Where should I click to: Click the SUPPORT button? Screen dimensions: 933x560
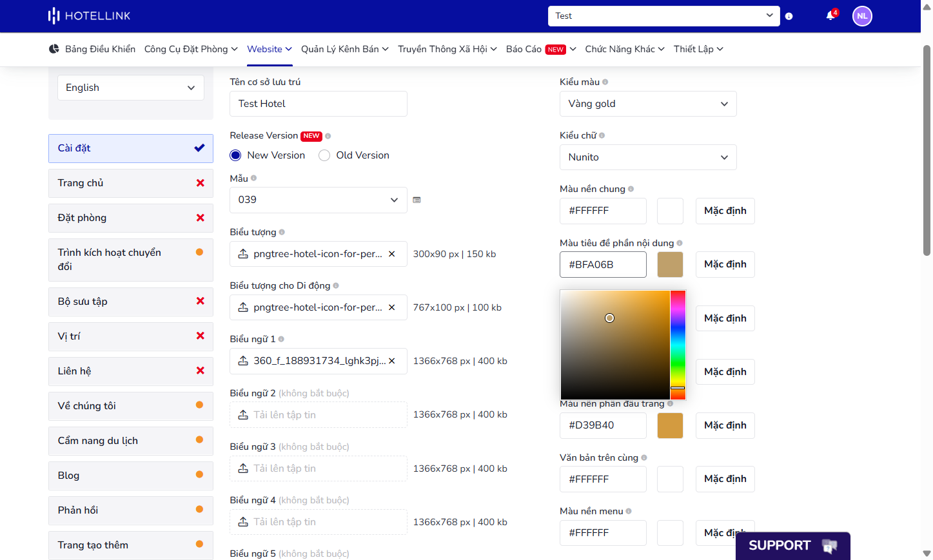[793, 546]
